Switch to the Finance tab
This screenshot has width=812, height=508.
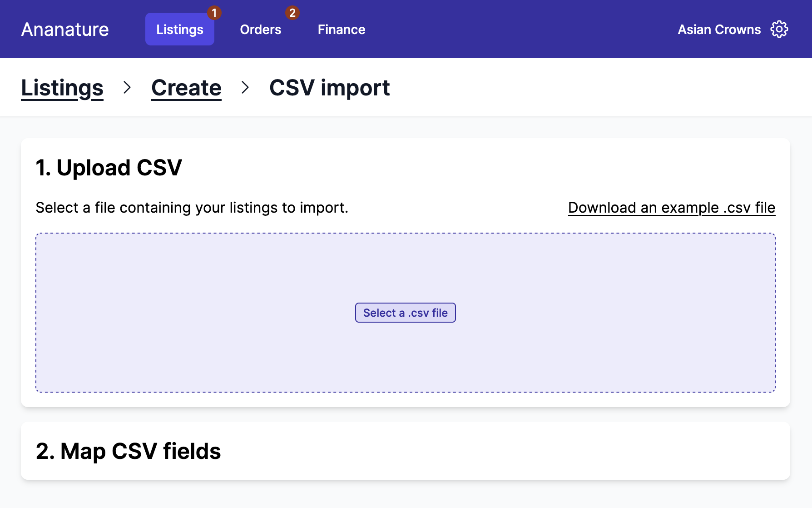341,30
